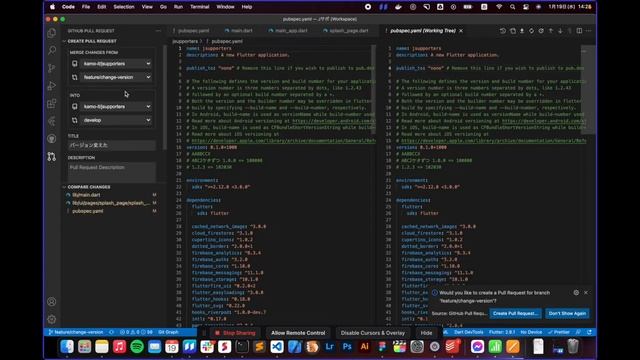640x360 pixels.
Task: Click the Create Pull Request... button
Action: [x=516, y=313]
